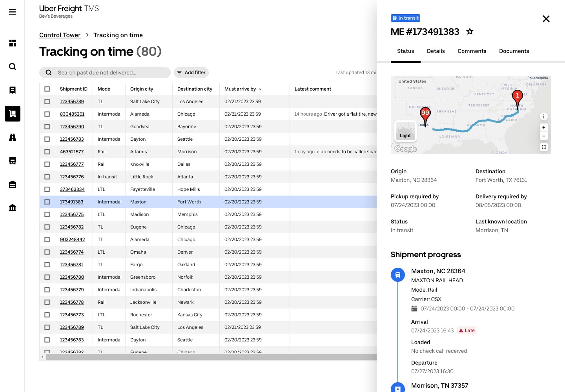Open the Add filter dropdown
The width and height of the screenshot is (565, 392).
coord(191,73)
